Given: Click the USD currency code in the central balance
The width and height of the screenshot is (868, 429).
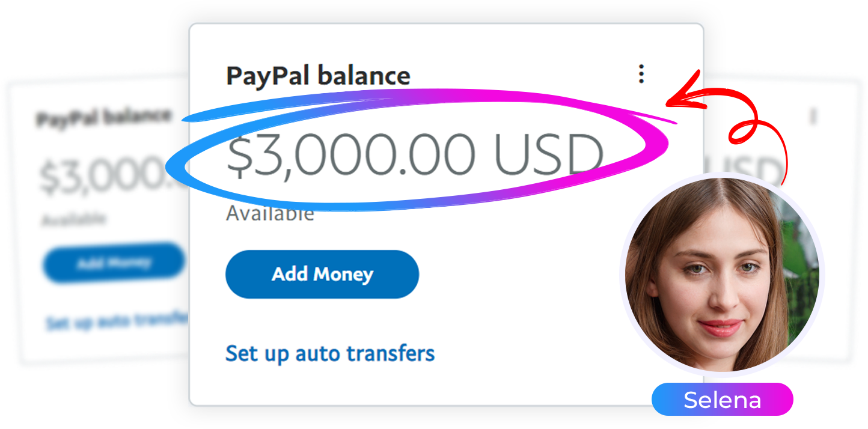Looking at the screenshot, I should (549, 155).
